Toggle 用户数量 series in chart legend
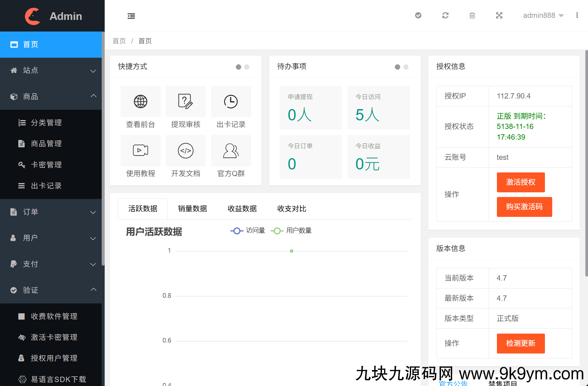The height and width of the screenshot is (386, 588). point(291,231)
